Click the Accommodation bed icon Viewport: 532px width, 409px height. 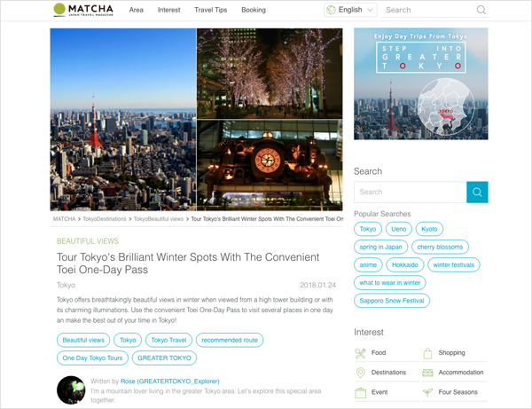pyautogui.click(x=427, y=373)
